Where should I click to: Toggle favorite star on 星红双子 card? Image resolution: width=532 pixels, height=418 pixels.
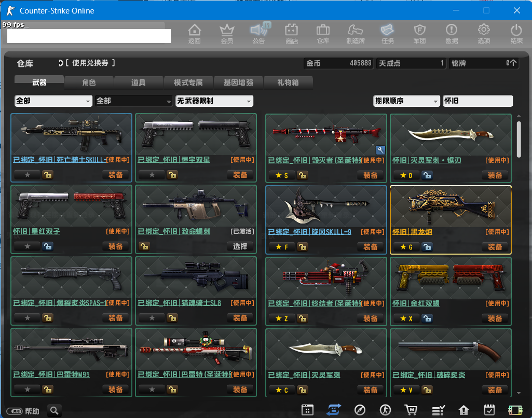pos(28,246)
